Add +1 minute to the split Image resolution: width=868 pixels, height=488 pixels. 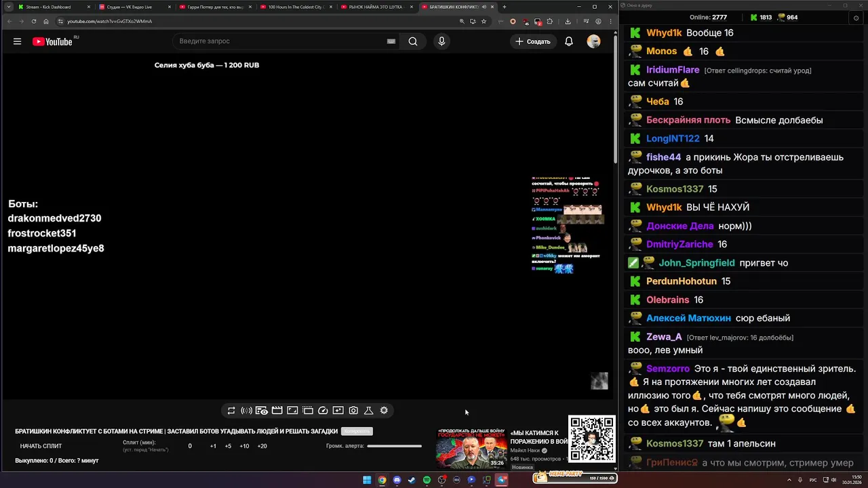[x=213, y=446]
